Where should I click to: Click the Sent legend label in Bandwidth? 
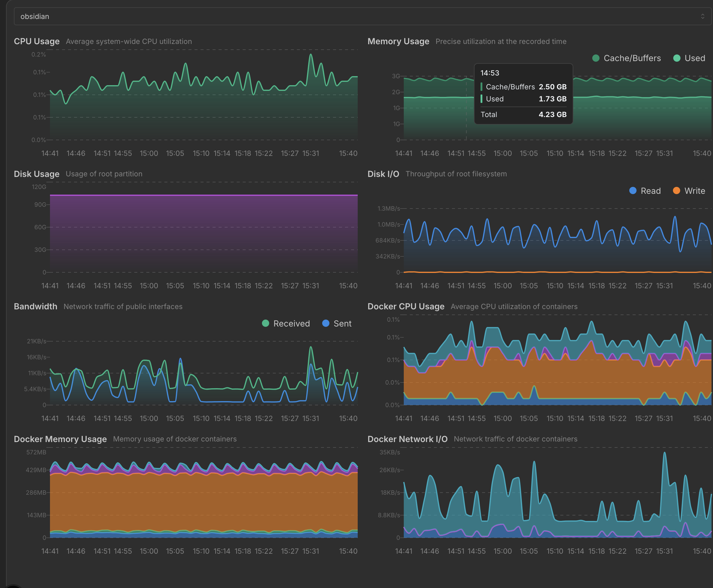(x=342, y=323)
